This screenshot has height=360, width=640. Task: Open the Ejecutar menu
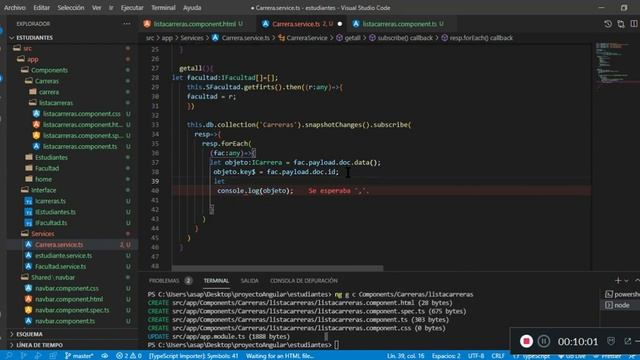[132, 8]
